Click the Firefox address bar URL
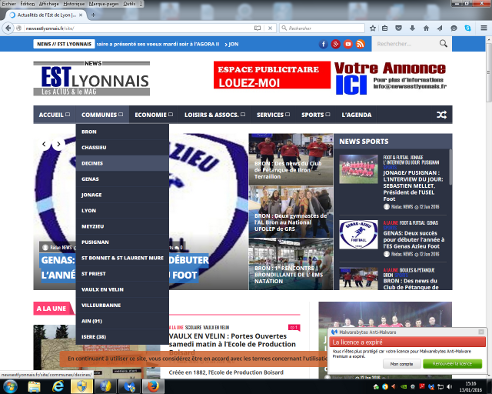Viewport: 492px width, 394px height. click(138, 28)
